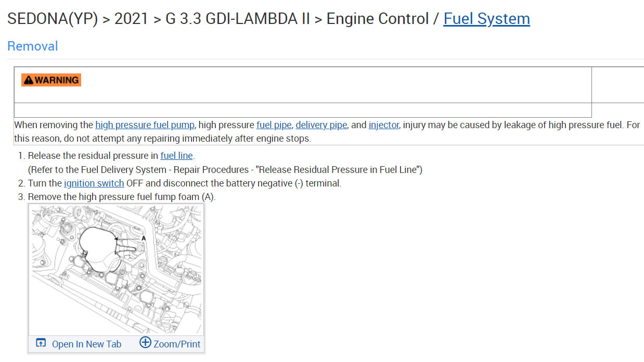Image resolution: width=644 pixels, height=362 pixels.
Task: Click the Open In New Tab label
Action: tap(86, 344)
